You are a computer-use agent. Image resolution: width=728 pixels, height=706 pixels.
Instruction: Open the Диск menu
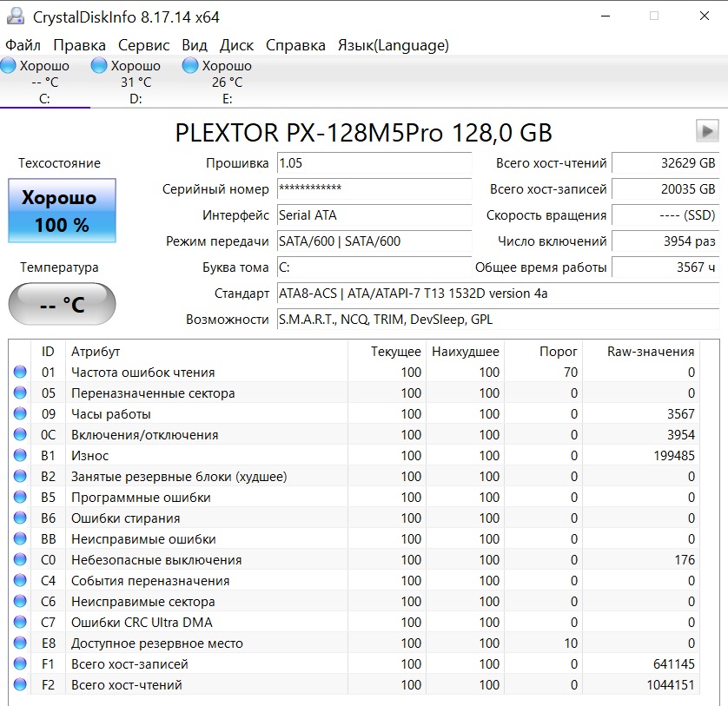point(236,45)
